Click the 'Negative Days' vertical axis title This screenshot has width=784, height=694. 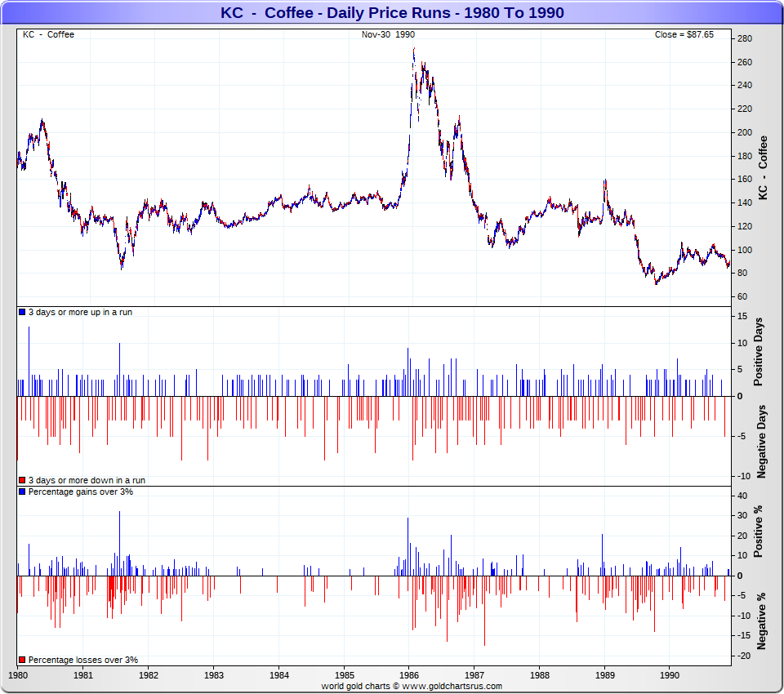(761, 441)
